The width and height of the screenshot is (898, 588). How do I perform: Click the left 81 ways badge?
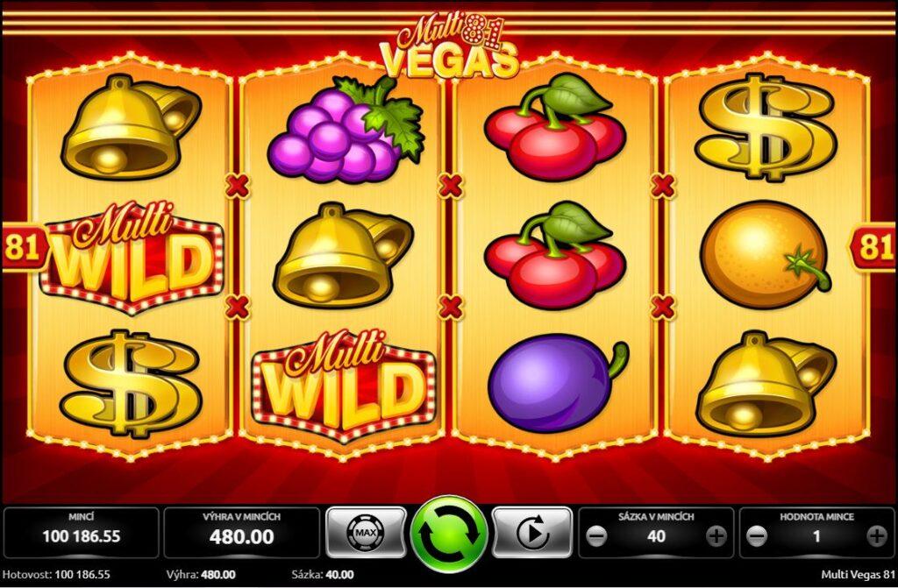coord(24,247)
